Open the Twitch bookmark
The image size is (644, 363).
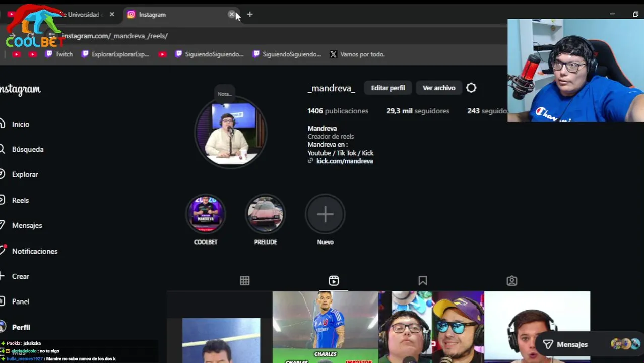pyautogui.click(x=59, y=54)
